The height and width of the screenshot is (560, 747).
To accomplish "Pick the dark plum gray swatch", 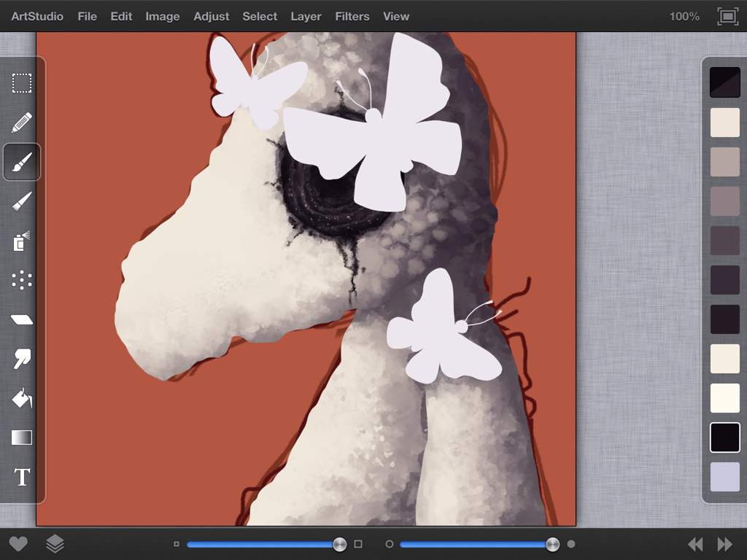I will point(724,241).
